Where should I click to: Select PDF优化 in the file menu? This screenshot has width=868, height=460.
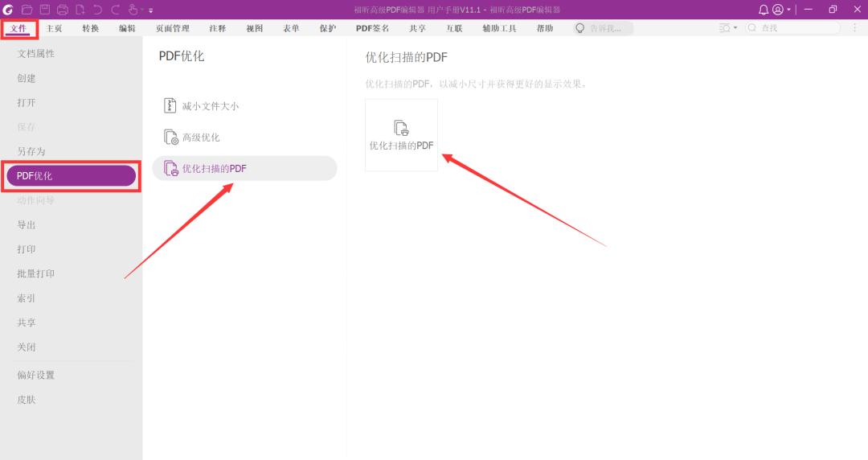point(72,175)
